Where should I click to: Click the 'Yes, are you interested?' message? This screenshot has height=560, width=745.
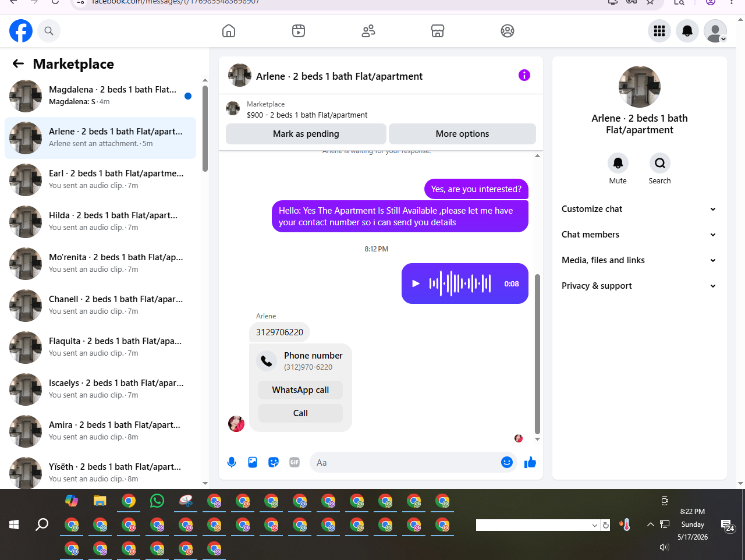476,189
